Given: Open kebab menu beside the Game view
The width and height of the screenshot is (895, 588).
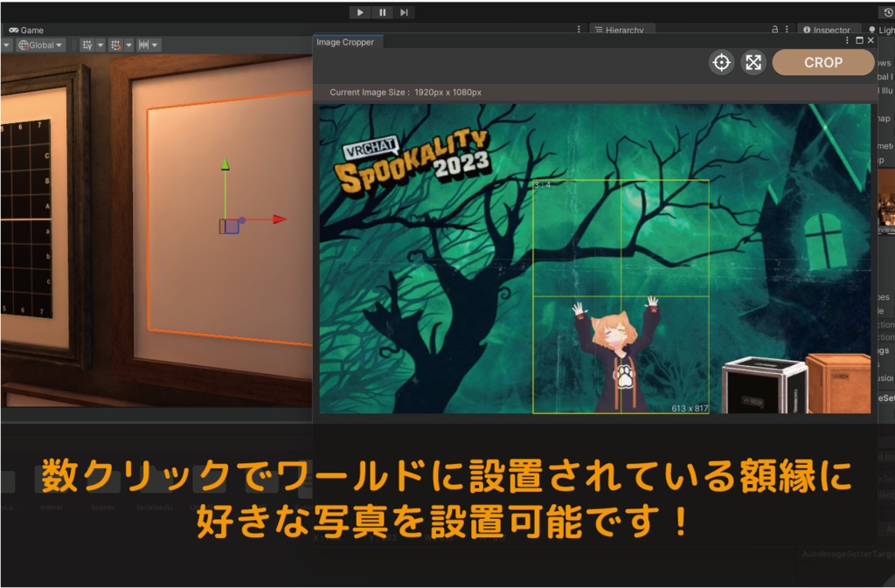Looking at the screenshot, I should [579, 29].
